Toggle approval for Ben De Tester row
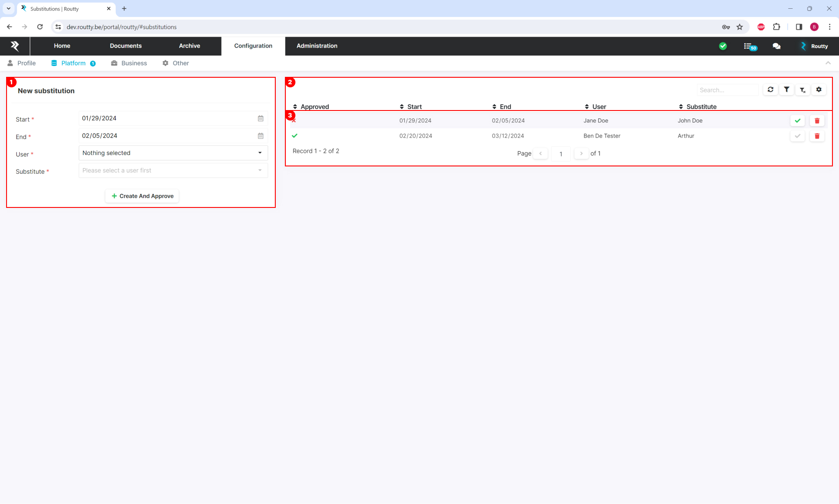This screenshot has width=839, height=504. click(x=797, y=136)
